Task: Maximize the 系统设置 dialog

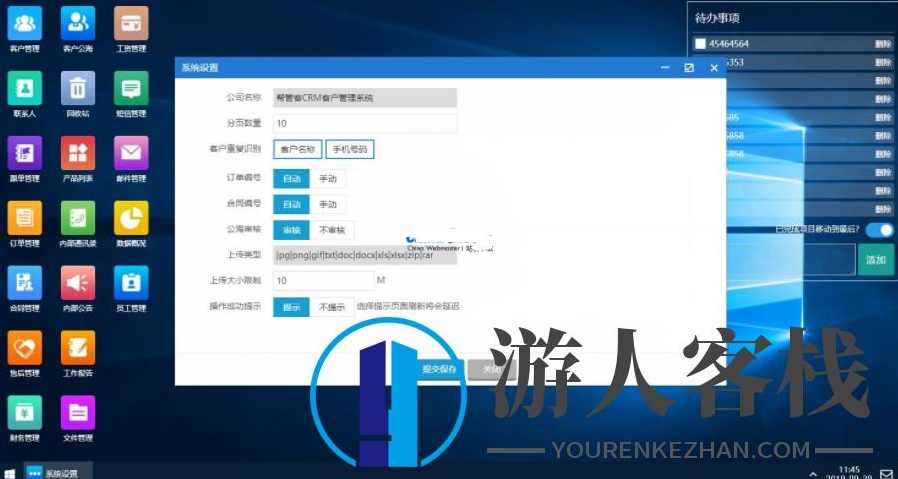Action: 689,68
